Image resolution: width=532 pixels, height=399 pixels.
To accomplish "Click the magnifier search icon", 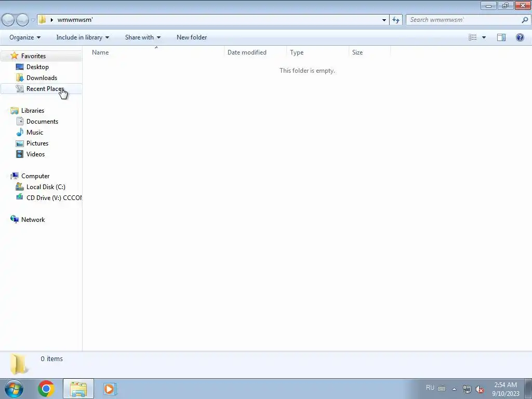I will pyautogui.click(x=525, y=20).
